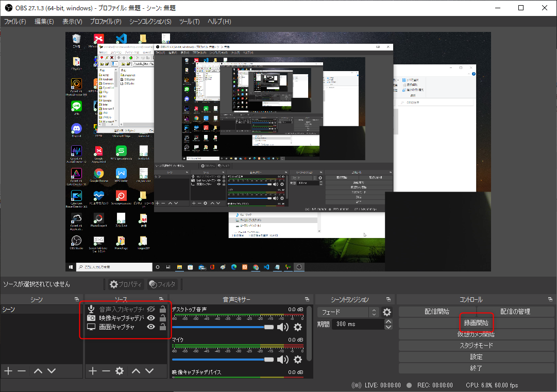Pop out the シーン dock panel
Viewport: 557px width, 392px height.
click(x=77, y=299)
